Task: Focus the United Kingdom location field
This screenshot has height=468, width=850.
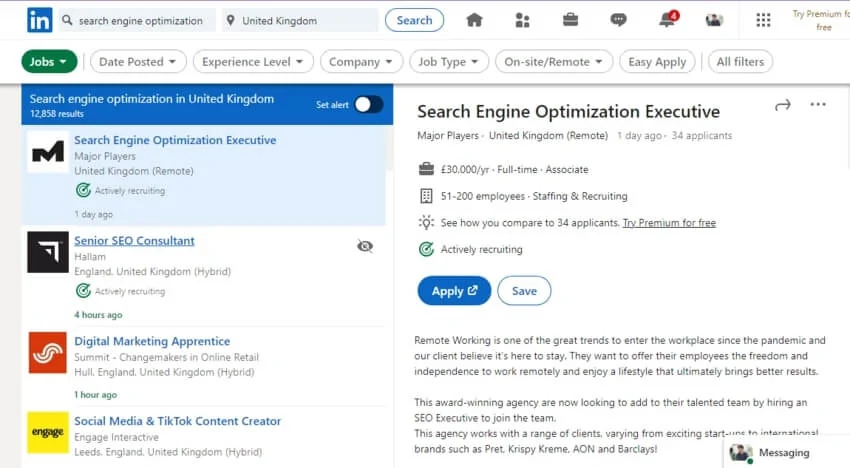Action: (300, 21)
